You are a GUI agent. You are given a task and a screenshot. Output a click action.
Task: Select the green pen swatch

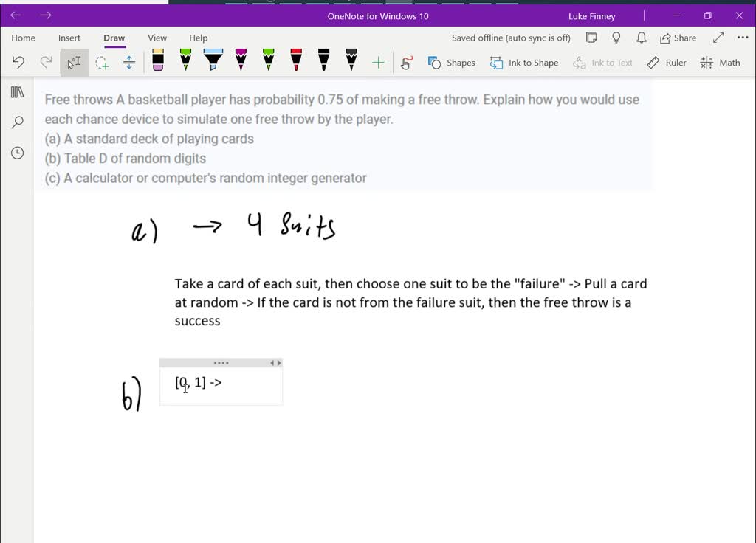click(186, 62)
